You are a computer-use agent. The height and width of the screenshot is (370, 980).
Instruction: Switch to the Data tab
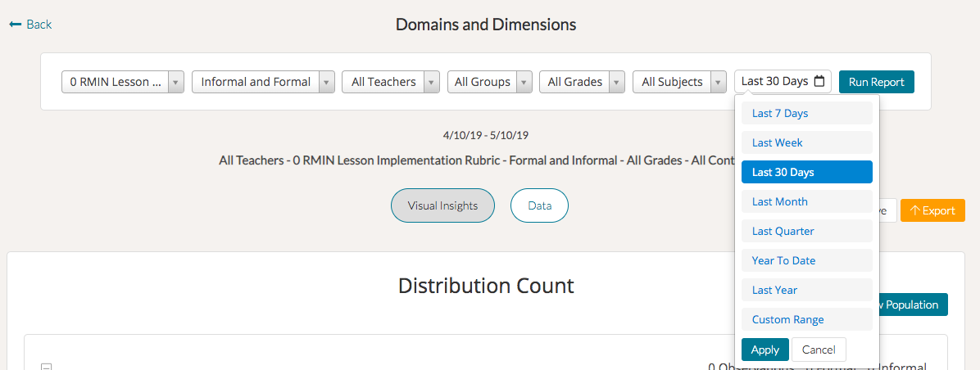[x=539, y=206]
